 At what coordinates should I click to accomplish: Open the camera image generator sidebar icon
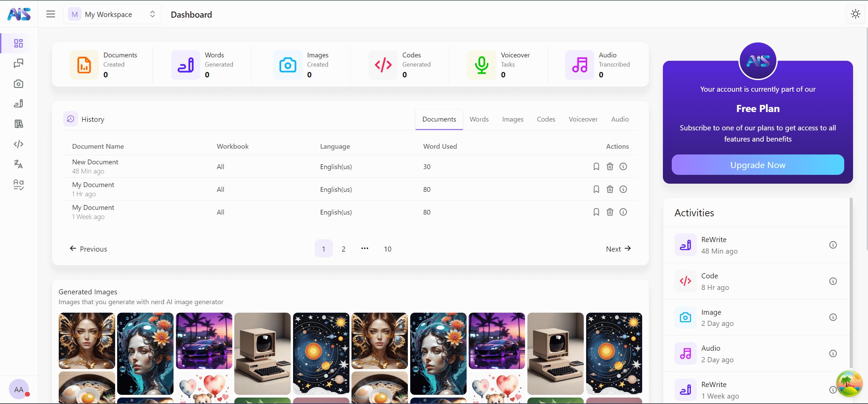pos(18,84)
